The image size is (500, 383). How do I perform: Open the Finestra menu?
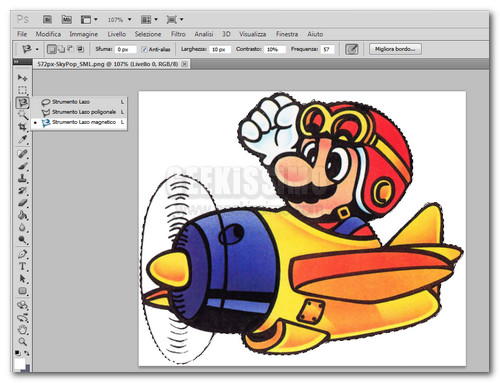pos(287,34)
